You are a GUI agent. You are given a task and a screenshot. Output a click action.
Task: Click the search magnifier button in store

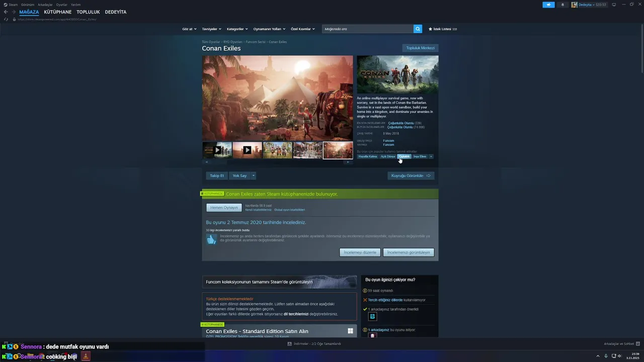418,29
